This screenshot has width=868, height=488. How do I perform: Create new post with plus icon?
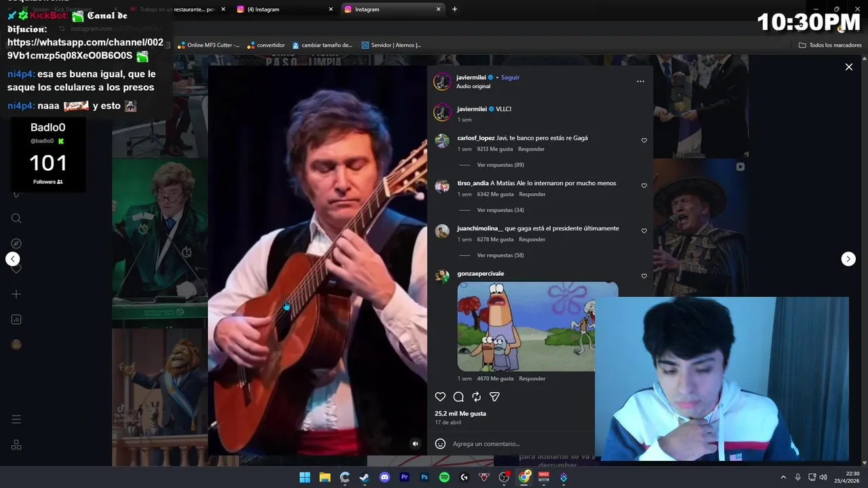point(16,294)
